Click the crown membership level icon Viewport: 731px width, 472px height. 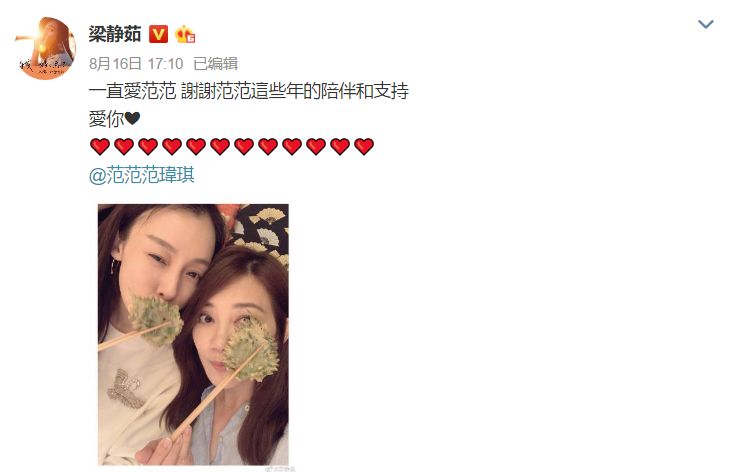185,34
